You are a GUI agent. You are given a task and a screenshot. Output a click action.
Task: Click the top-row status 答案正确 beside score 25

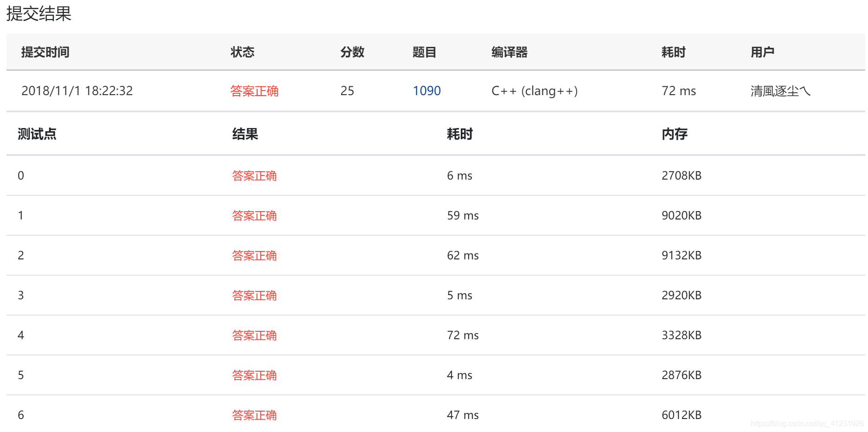255,91
